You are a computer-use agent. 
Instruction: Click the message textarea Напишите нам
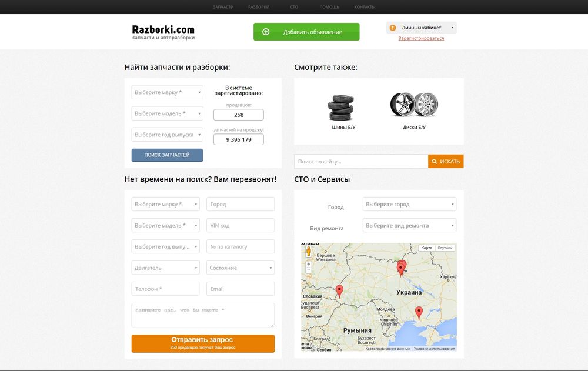pos(203,315)
